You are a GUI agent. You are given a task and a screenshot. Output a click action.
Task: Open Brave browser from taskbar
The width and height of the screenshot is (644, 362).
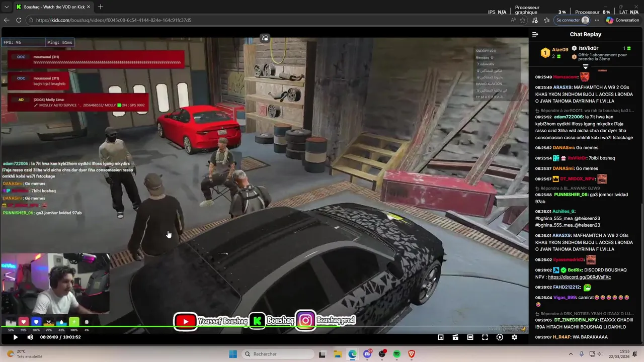click(x=412, y=354)
